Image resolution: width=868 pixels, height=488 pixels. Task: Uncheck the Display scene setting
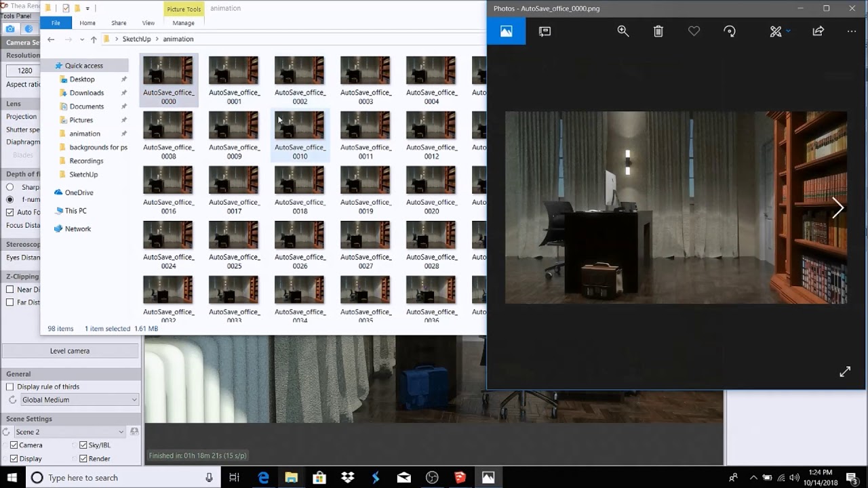(14, 459)
